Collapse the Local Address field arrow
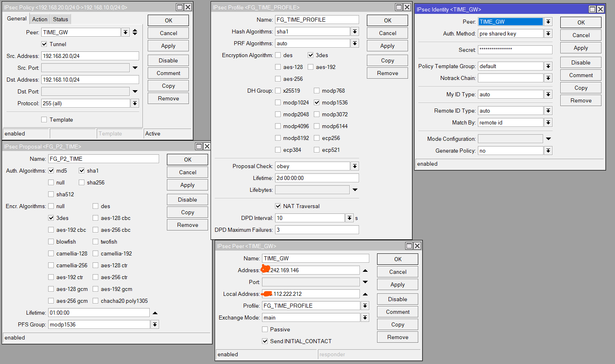615x364 pixels. point(365,294)
